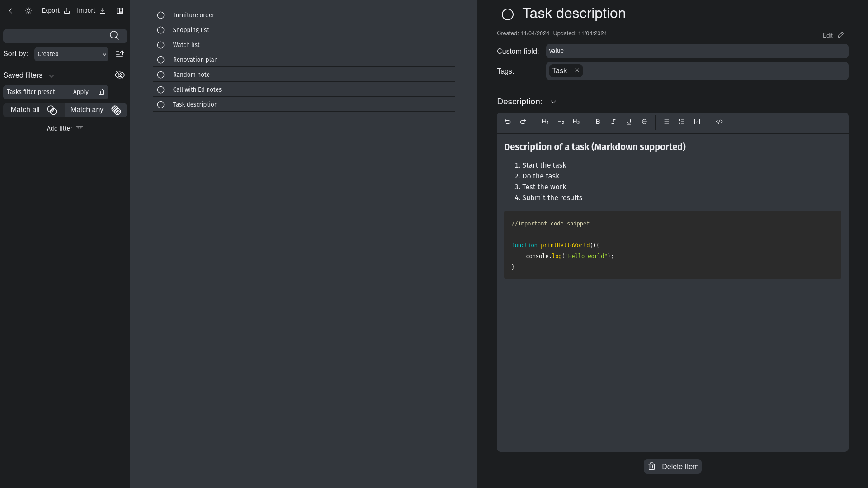Check the Renovation plan circle
The width and height of the screenshot is (868, 488).
pos(160,60)
